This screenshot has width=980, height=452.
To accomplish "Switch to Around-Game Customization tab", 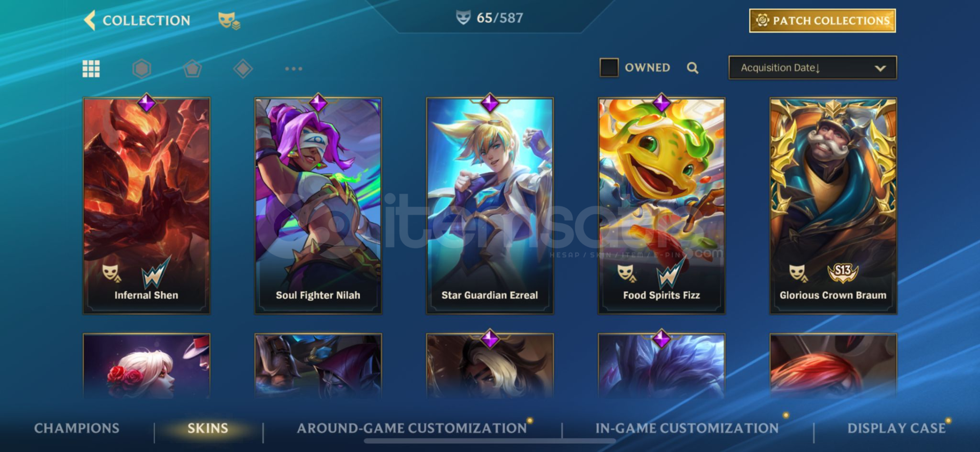I will coord(412,429).
